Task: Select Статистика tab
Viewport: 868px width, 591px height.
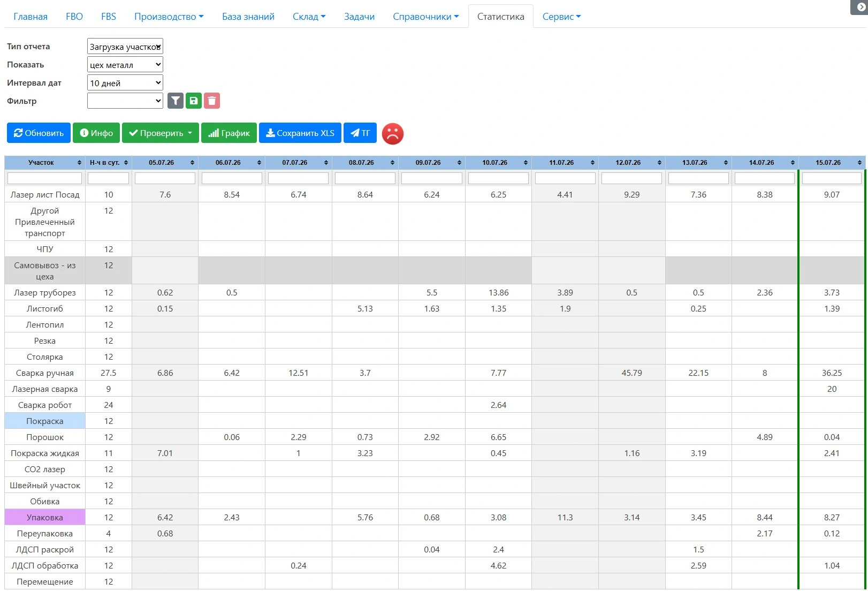Action: click(501, 17)
